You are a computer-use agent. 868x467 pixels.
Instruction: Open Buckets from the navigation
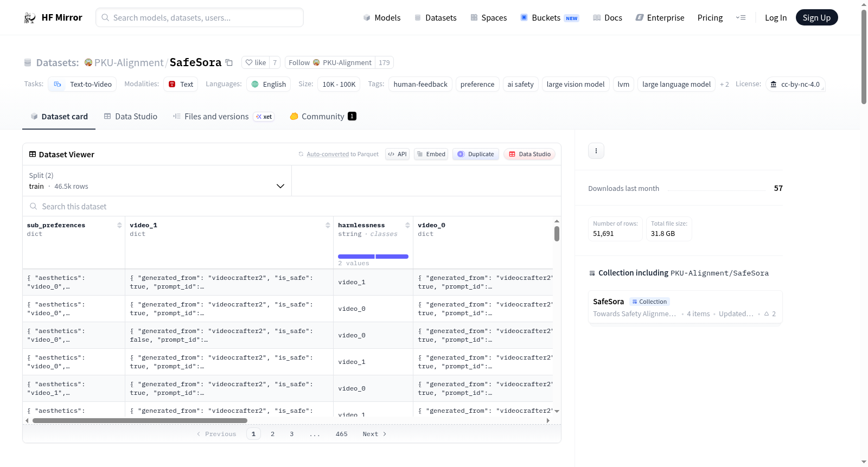click(x=550, y=18)
